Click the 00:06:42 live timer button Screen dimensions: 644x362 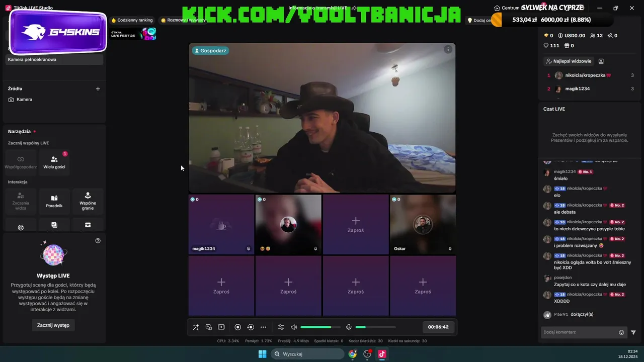(438, 327)
